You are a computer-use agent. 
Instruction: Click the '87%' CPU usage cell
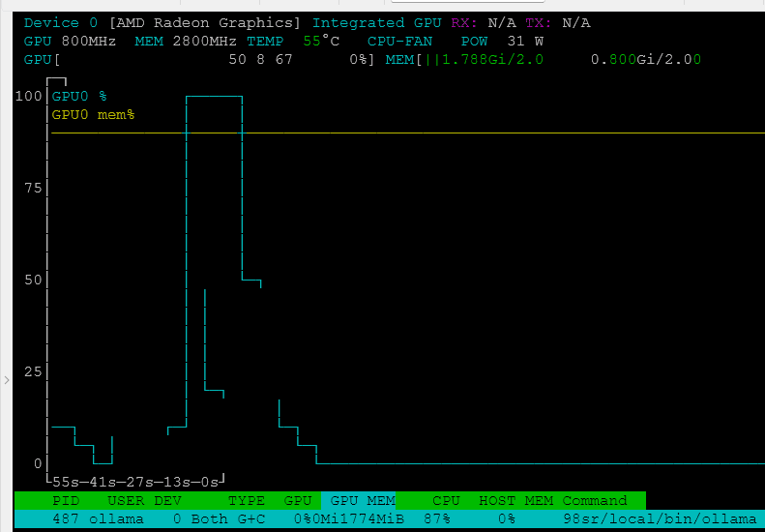click(x=436, y=518)
